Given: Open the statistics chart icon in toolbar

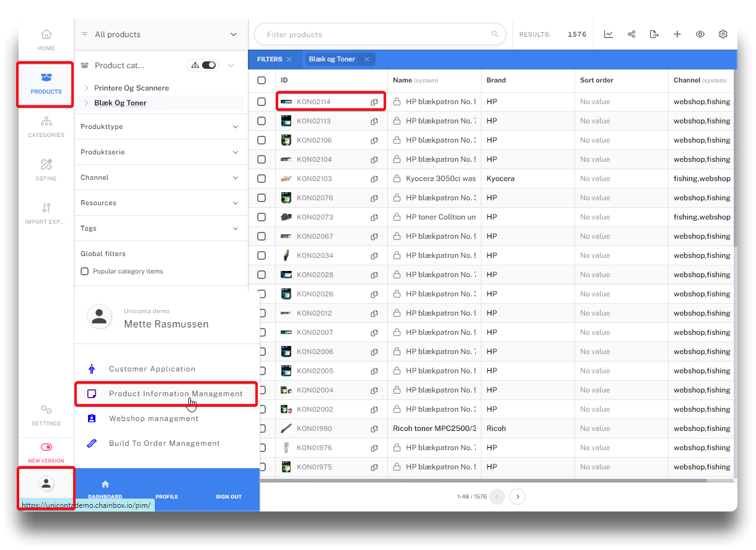Looking at the screenshot, I should (609, 35).
